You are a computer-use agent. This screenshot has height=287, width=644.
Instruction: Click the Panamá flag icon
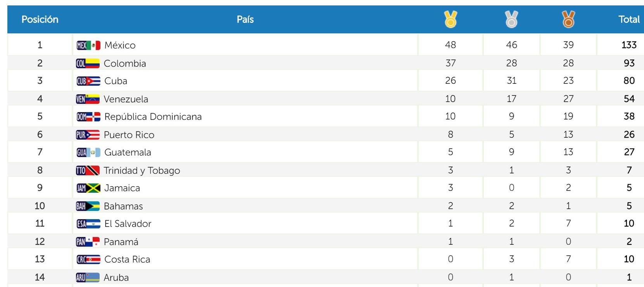88,242
